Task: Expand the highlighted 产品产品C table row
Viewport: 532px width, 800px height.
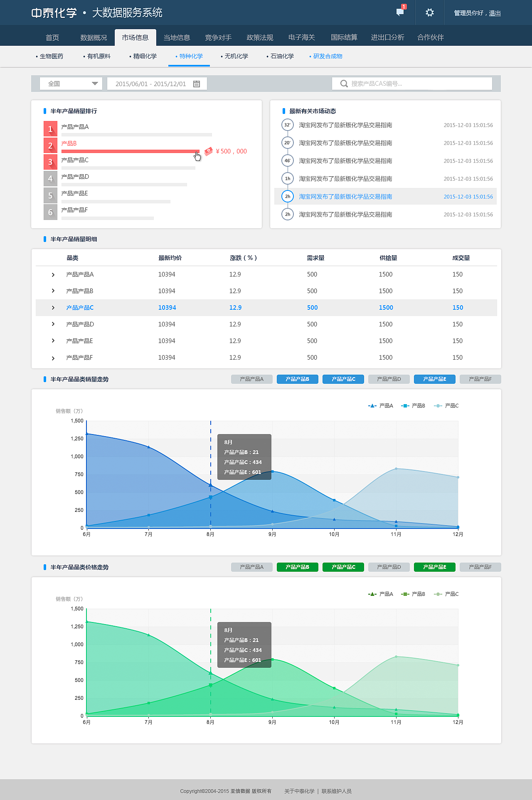Action: pos(53,308)
